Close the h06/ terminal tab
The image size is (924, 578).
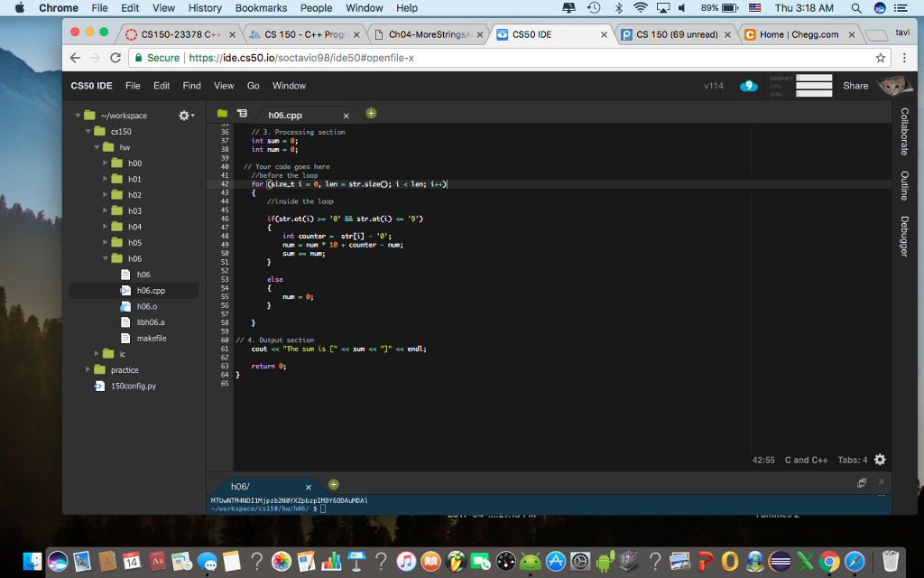tap(309, 487)
